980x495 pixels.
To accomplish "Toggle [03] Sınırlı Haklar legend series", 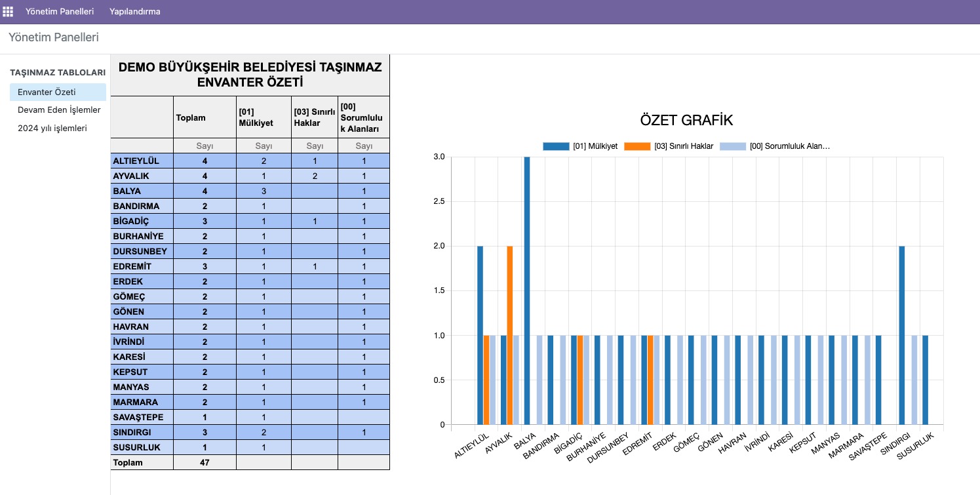I will (x=683, y=146).
